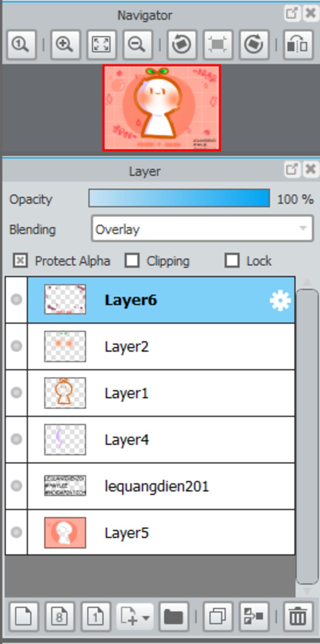320x644 pixels.
Task: Click the zoom out magnifier icon
Action: tap(137, 44)
